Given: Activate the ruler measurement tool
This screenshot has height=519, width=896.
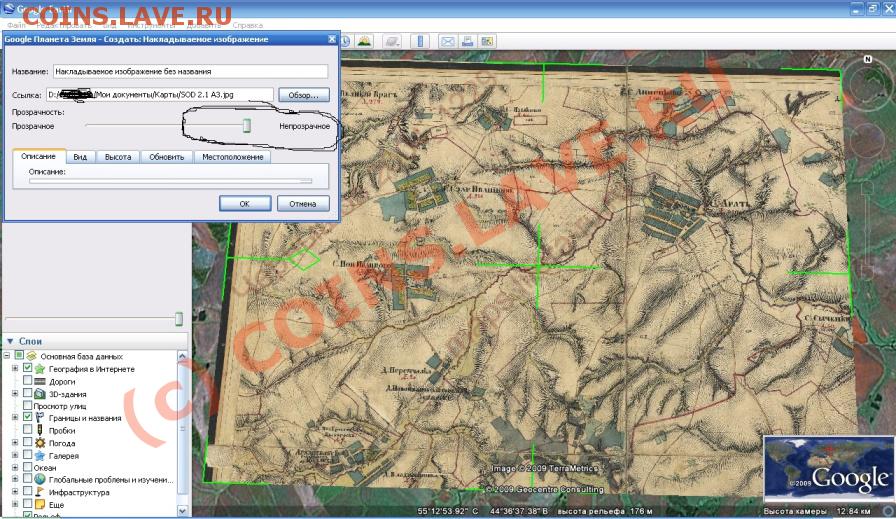Looking at the screenshot, I should 420,41.
